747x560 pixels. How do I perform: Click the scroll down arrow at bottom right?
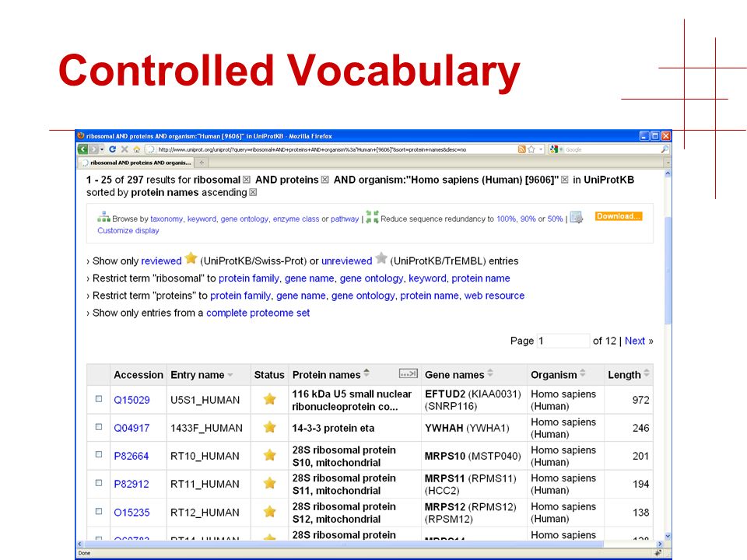[668, 536]
